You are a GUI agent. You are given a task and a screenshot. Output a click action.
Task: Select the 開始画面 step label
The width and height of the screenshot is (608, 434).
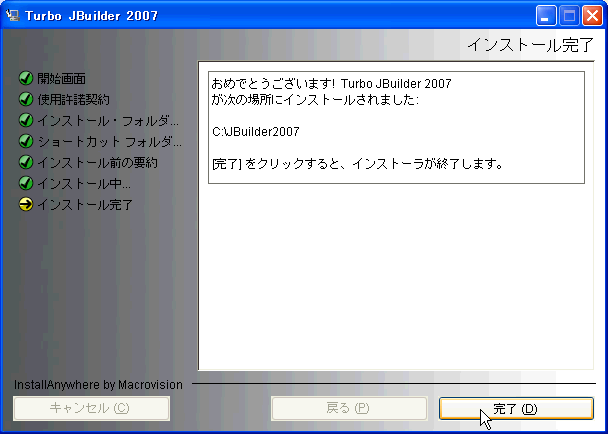[61, 78]
